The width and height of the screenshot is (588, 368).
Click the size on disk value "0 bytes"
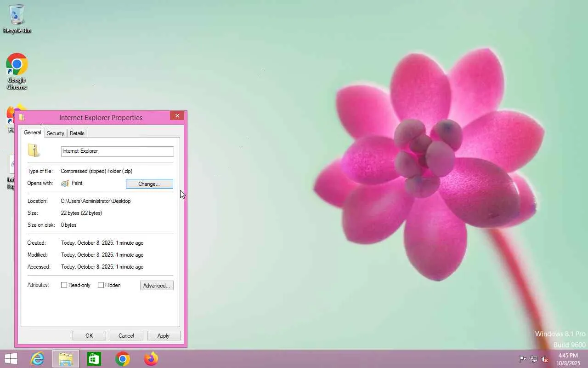[69, 225]
